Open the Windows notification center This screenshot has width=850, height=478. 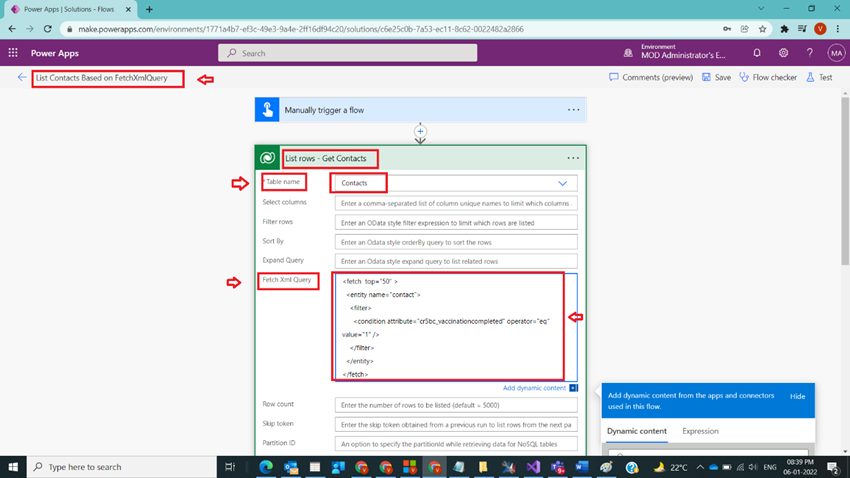point(834,467)
